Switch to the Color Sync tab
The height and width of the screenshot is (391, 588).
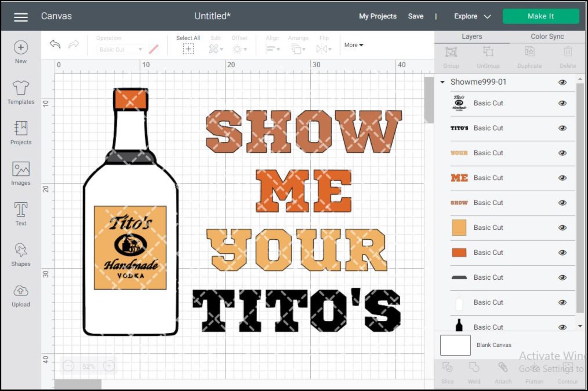click(547, 37)
